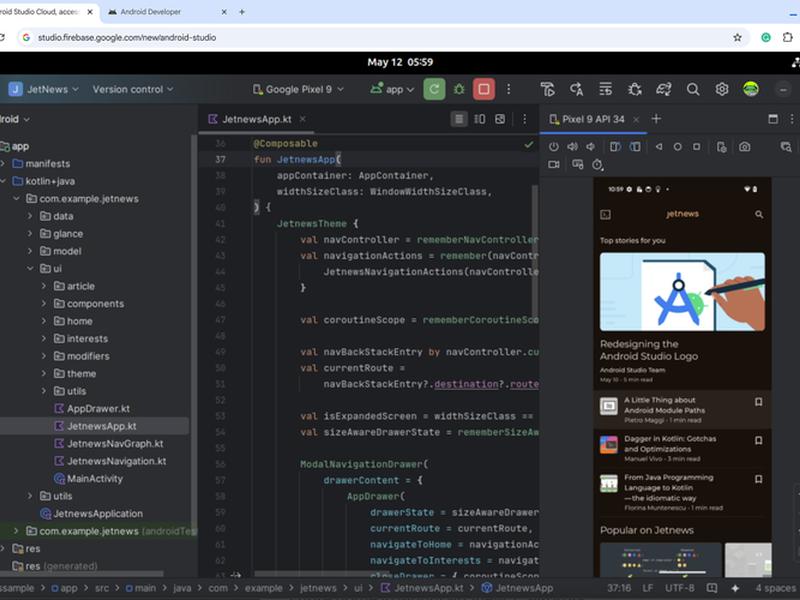Viewport: 800px width, 600px height.
Task: Start debugging with the bug icon
Action: click(459, 89)
